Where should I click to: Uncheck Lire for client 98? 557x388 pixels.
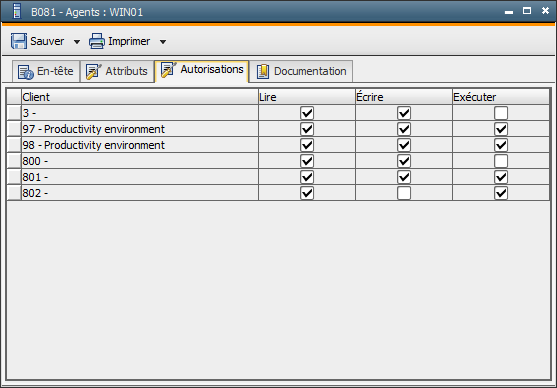pyautogui.click(x=307, y=145)
